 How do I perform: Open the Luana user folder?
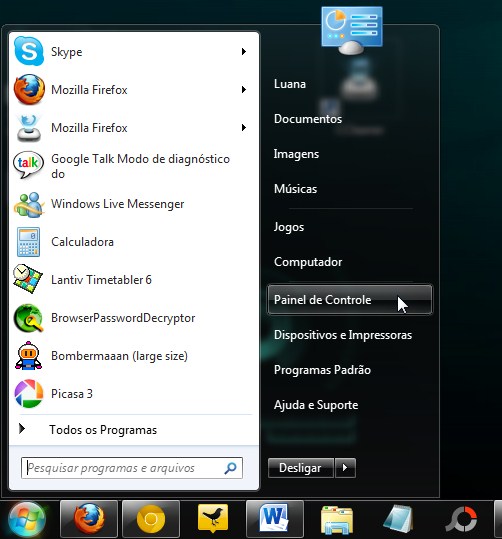[290, 84]
